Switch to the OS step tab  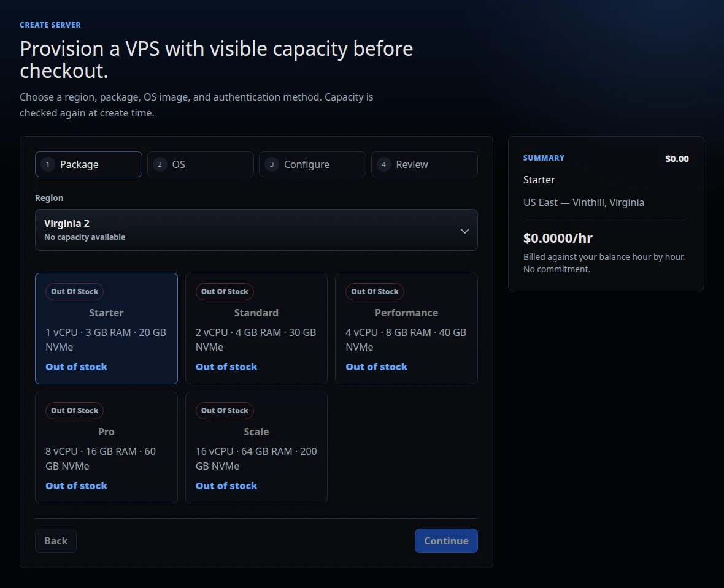point(201,164)
